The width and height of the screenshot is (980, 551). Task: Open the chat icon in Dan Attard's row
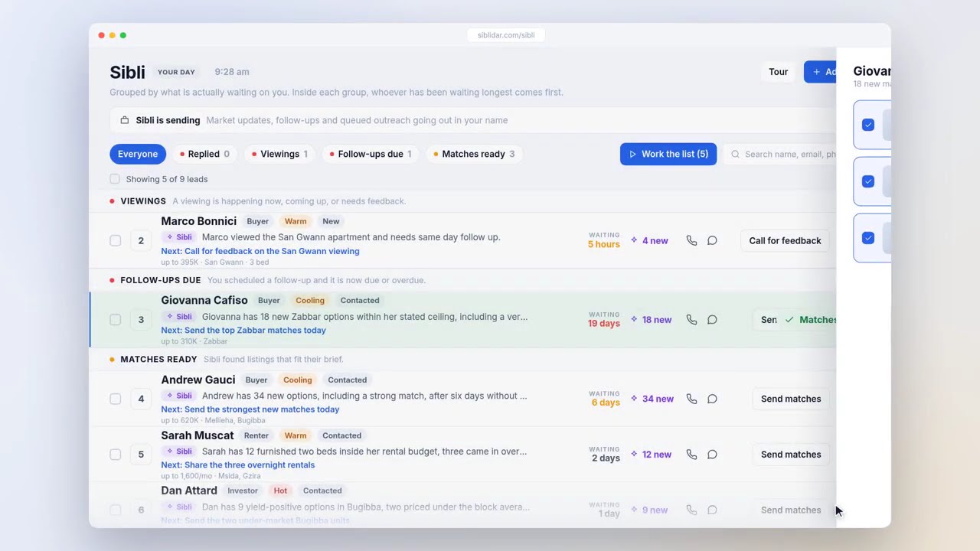(x=712, y=510)
